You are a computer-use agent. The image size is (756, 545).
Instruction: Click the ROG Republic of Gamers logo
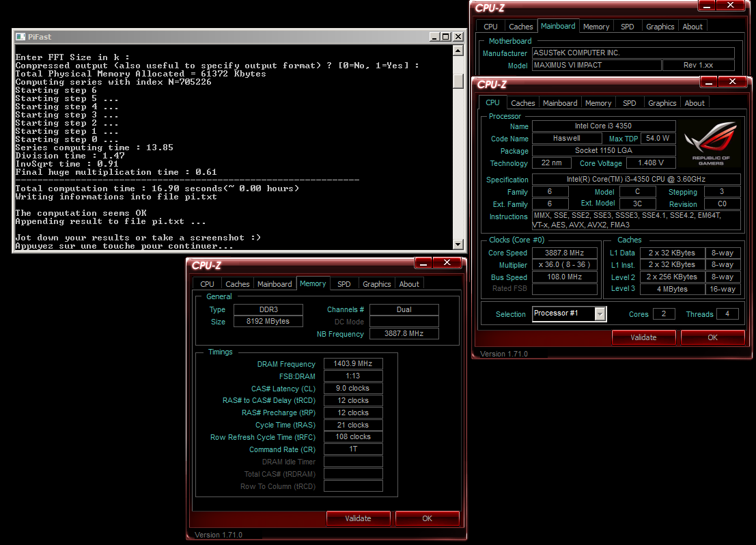(x=711, y=143)
